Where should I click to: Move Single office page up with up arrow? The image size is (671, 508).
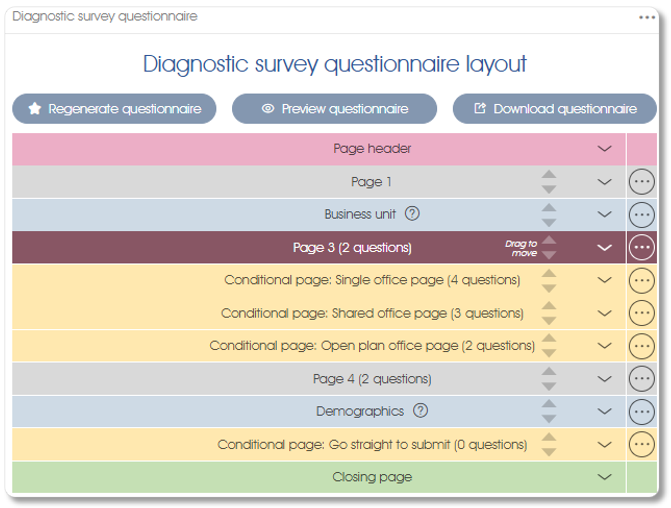549,273
